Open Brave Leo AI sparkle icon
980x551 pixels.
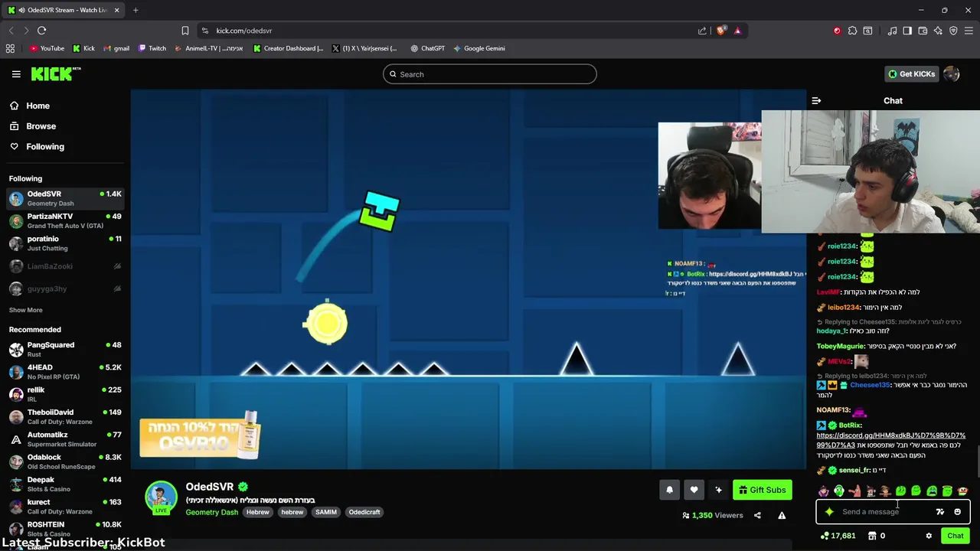tap(938, 31)
